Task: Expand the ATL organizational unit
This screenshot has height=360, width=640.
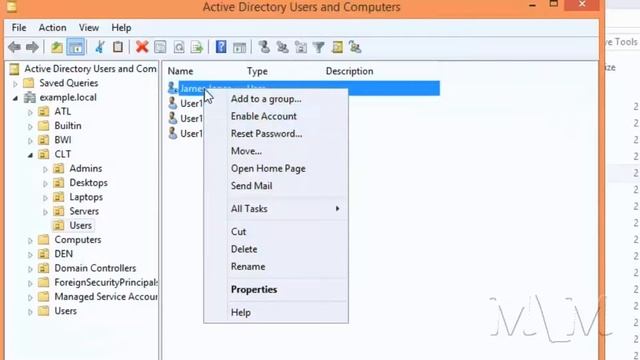Action: [30, 112]
